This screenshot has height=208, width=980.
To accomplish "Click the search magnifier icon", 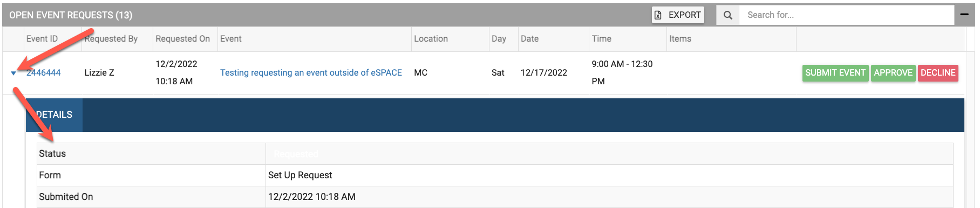I will (727, 15).
